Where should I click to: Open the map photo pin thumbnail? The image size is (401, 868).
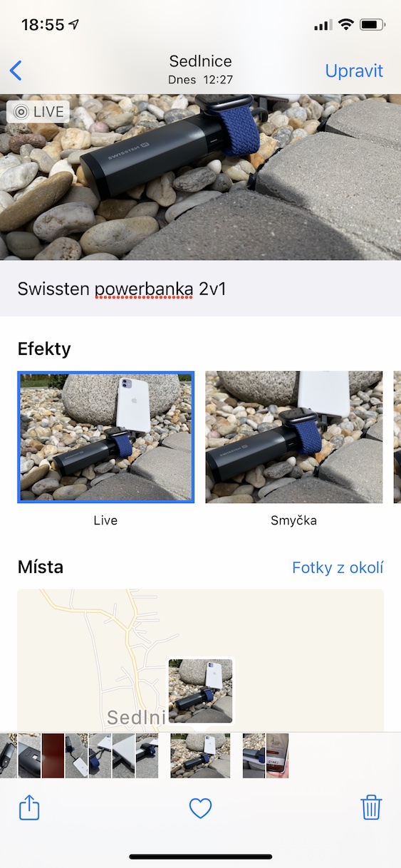pyautogui.click(x=201, y=691)
